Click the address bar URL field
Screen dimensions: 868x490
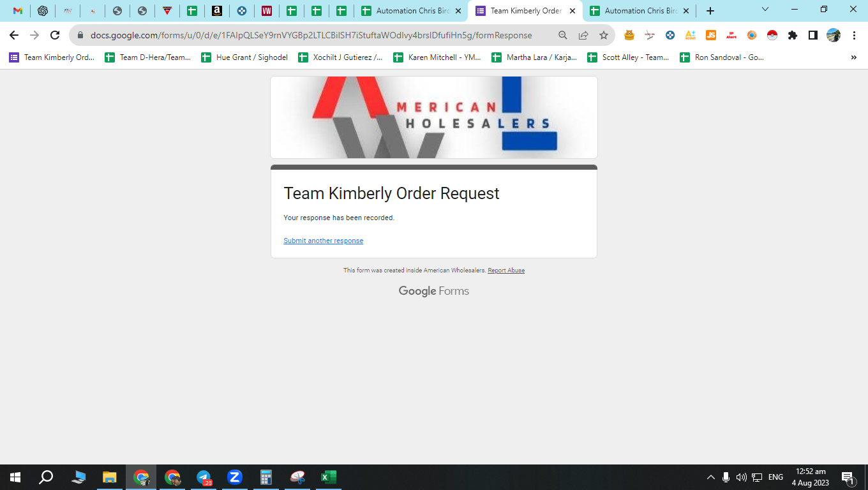pyautogui.click(x=311, y=36)
